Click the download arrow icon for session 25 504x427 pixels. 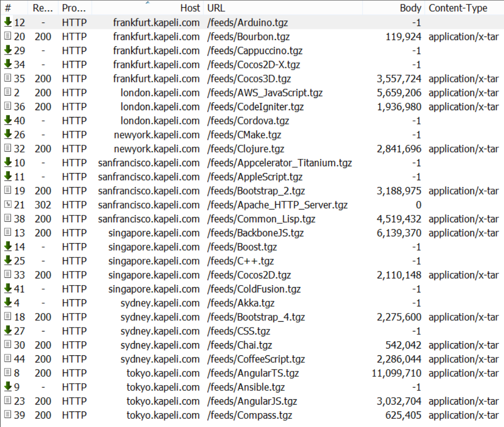pyautogui.click(x=8, y=260)
